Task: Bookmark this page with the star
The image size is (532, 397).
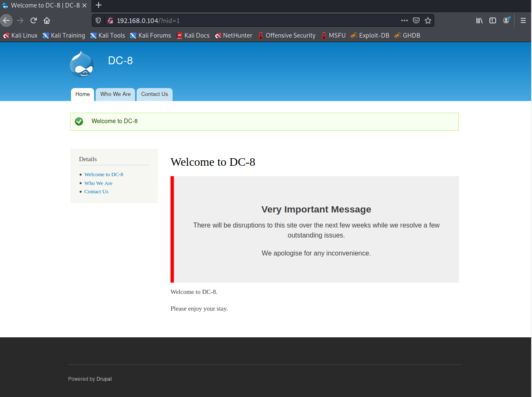Action: (x=428, y=20)
